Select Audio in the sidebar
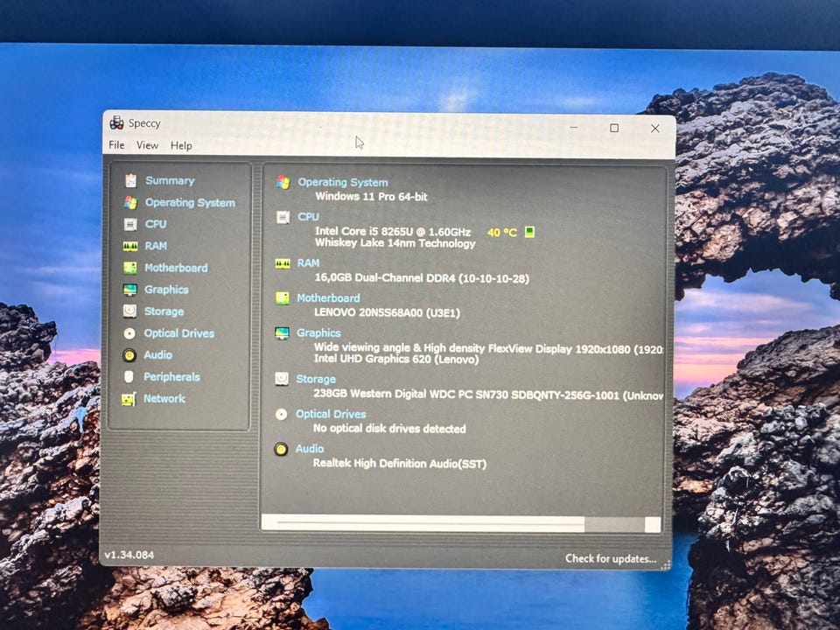 [158, 354]
